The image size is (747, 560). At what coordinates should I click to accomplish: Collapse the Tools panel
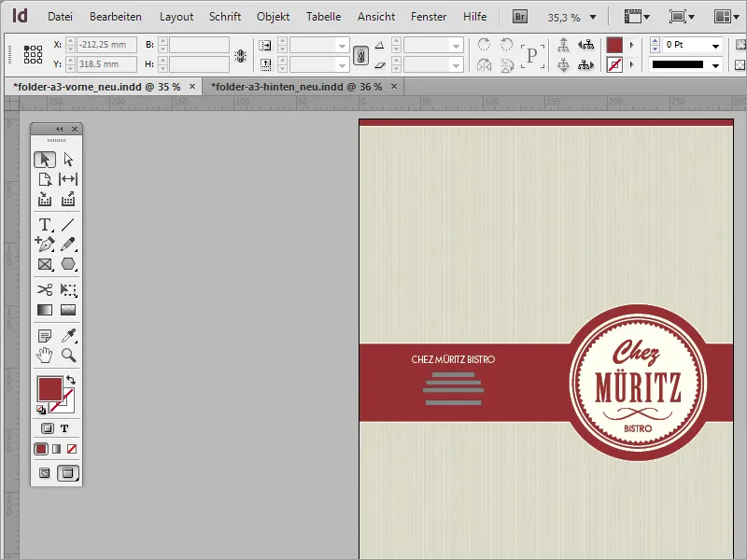(59, 128)
